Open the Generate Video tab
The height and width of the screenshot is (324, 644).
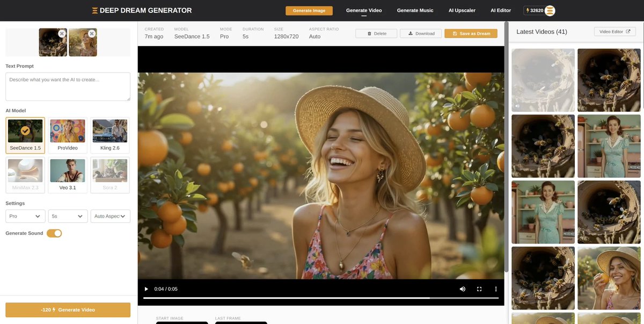point(364,10)
